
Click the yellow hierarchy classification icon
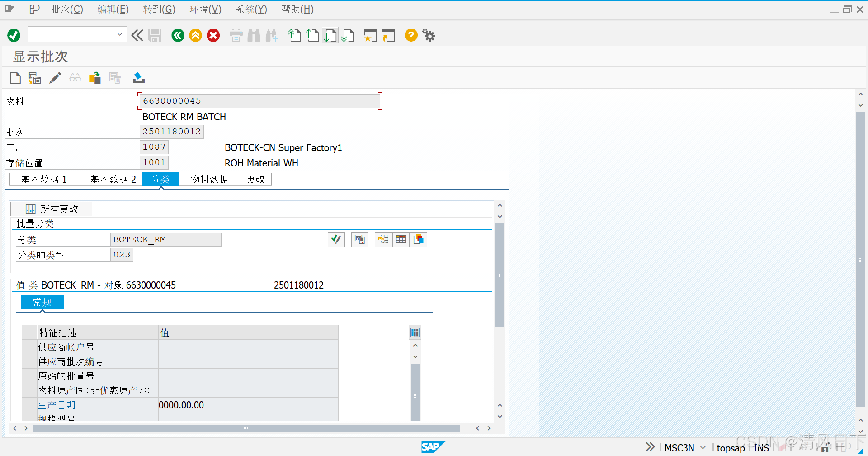[x=383, y=239]
